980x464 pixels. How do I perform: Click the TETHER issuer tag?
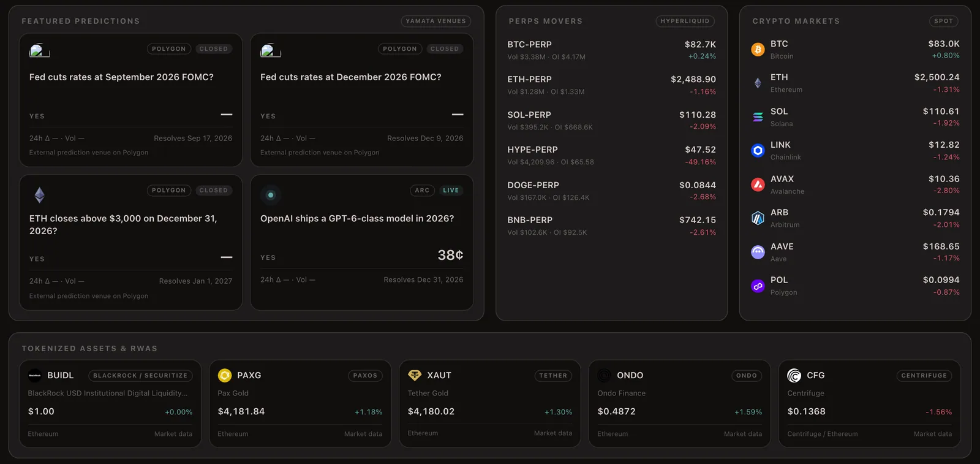click(x=553, y=376)
